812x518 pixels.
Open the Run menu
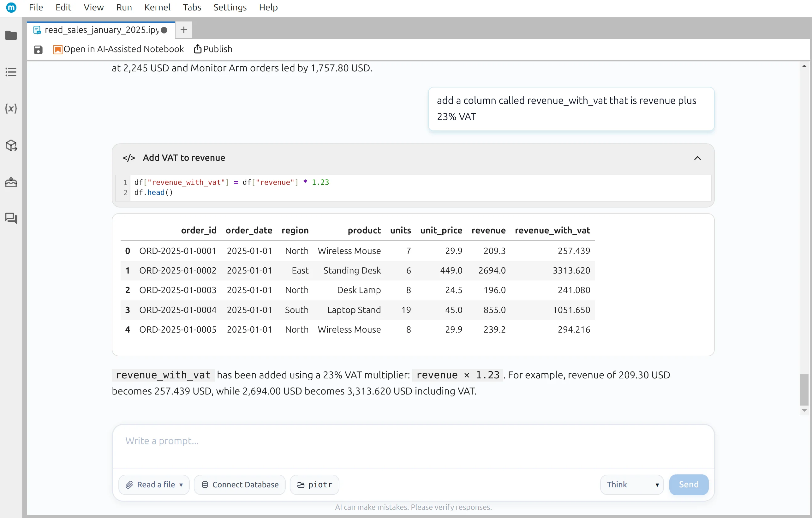(x=124, y=7)
